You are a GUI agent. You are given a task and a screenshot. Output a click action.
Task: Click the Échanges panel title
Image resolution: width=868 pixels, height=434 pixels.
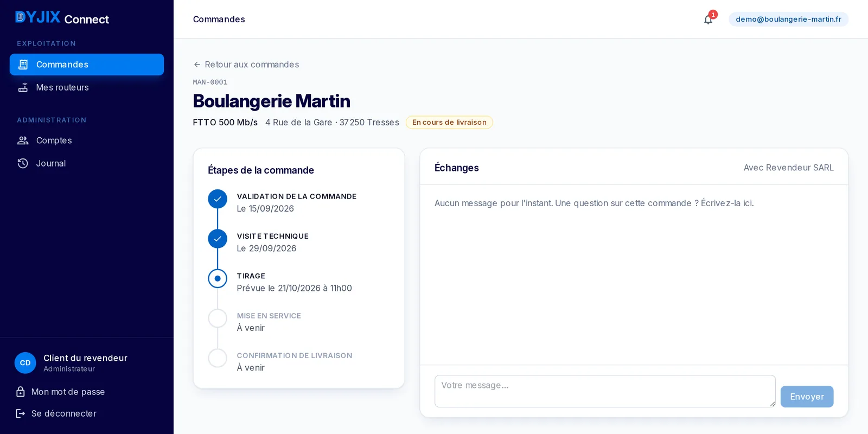click(x=457, y=168)
